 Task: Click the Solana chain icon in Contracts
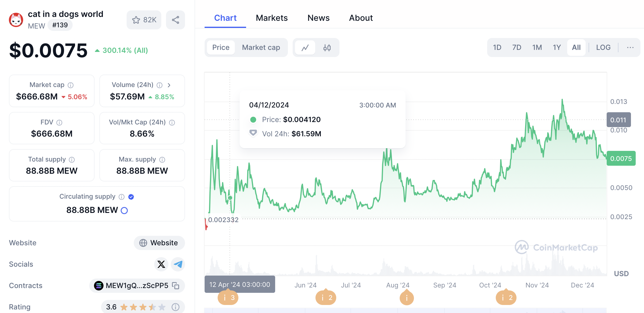coord(98,286)
